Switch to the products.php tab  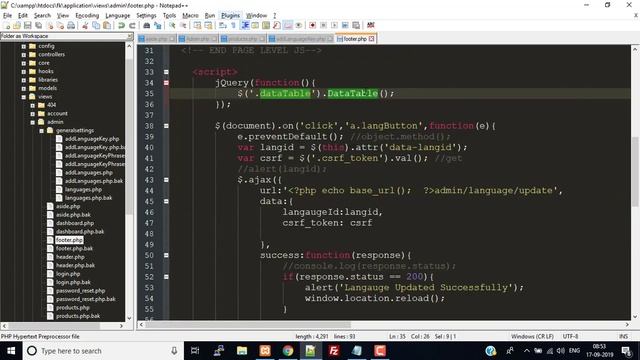pyautogui.click(x=242, y=39)
